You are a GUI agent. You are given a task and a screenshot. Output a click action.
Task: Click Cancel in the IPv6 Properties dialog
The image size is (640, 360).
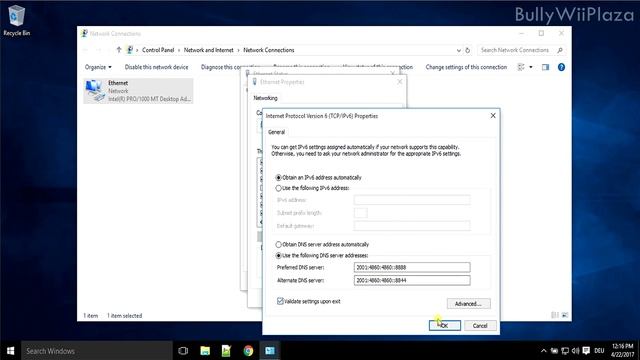click(480, 326)
